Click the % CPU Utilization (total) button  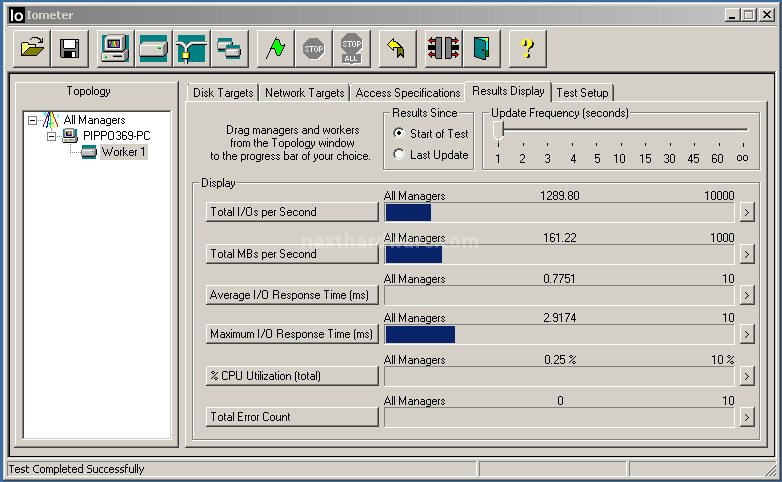click(292, 376)
